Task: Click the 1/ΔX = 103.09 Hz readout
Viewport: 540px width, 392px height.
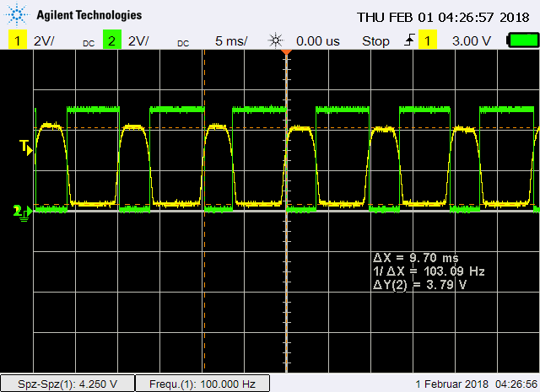Action: pyautogui.click(x=429, y=271)
